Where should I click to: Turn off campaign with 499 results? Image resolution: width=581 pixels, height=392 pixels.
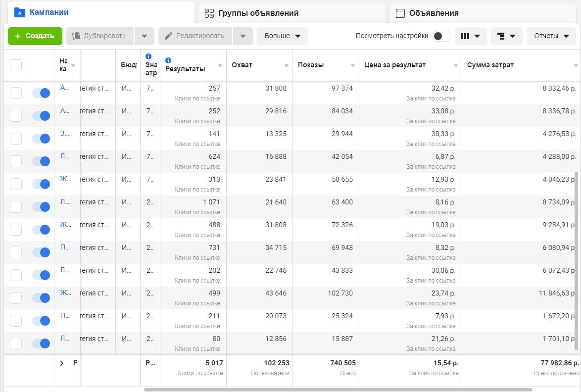(x=41, y=298)
